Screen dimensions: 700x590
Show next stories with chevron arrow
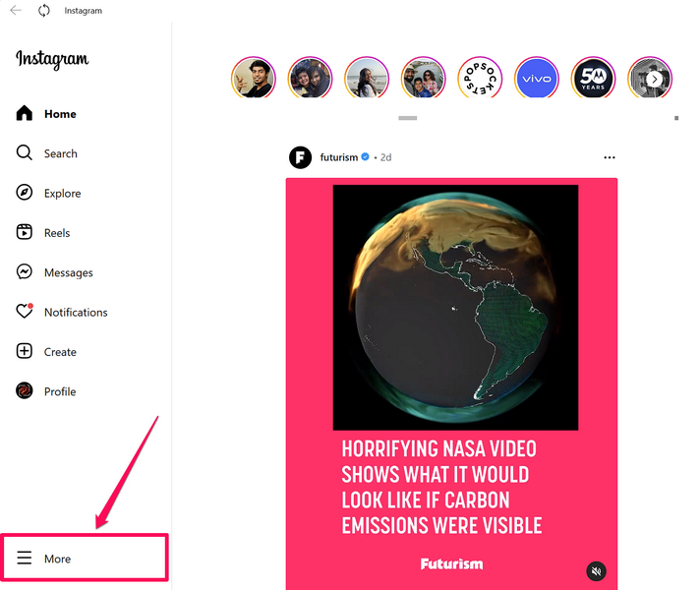655,80
